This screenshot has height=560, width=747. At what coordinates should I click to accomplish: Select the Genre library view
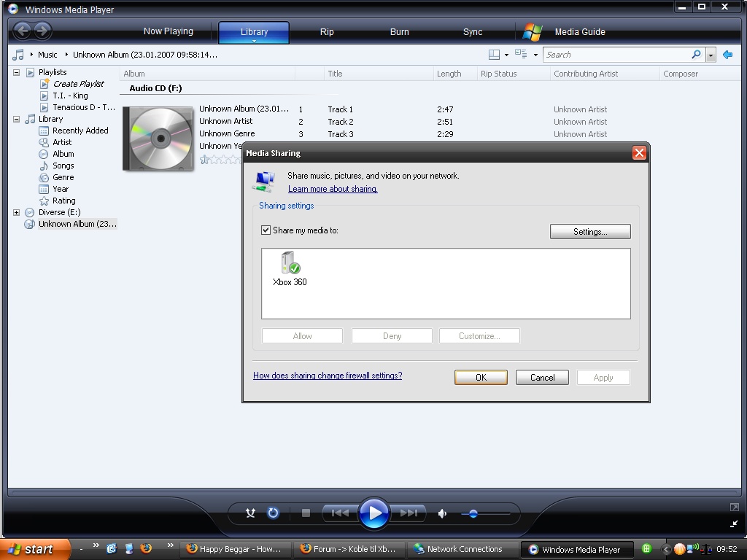tap(63, 177)
